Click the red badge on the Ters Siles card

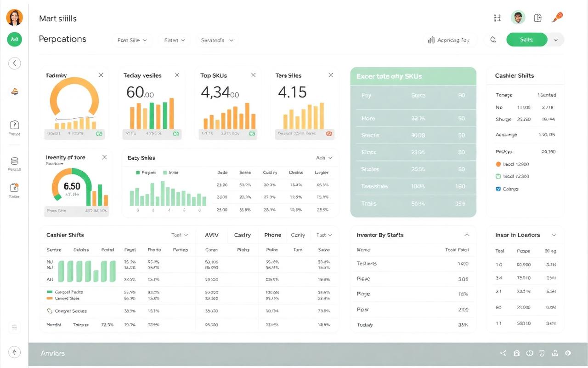point(329,134)
